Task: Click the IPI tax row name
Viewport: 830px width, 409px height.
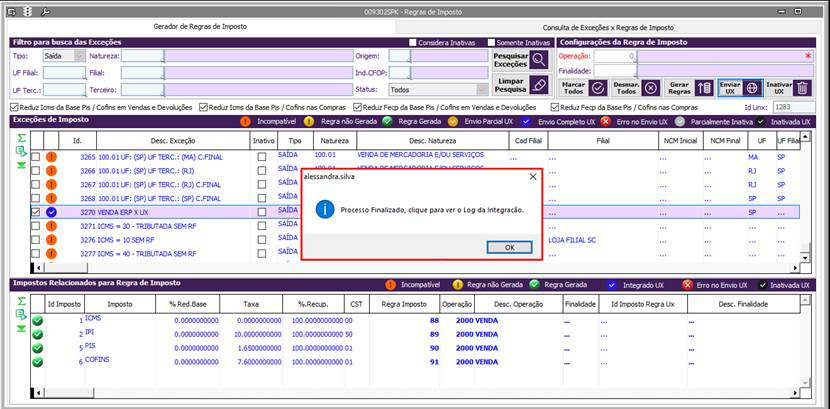Action: point(89,332)
